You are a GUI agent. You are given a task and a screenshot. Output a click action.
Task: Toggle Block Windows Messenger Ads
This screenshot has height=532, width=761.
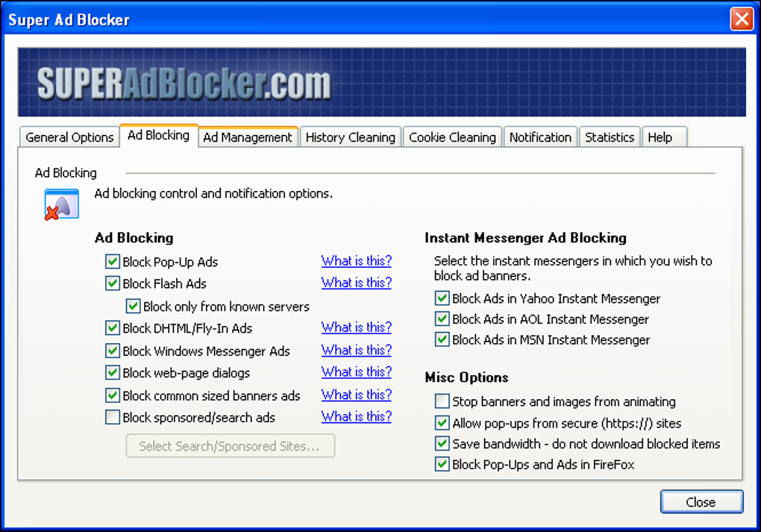pyautogui.click(x=113, y=351)
